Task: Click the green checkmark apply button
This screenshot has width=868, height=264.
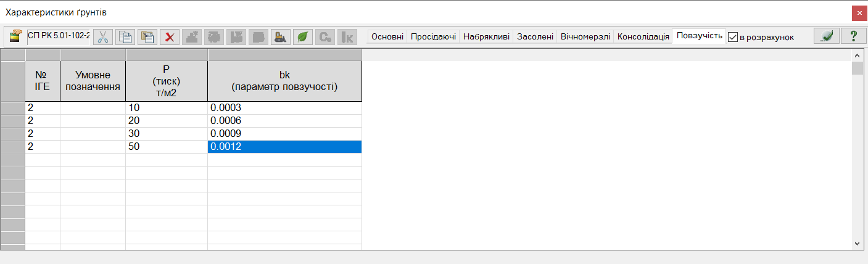Action: (x=826, y=36)
